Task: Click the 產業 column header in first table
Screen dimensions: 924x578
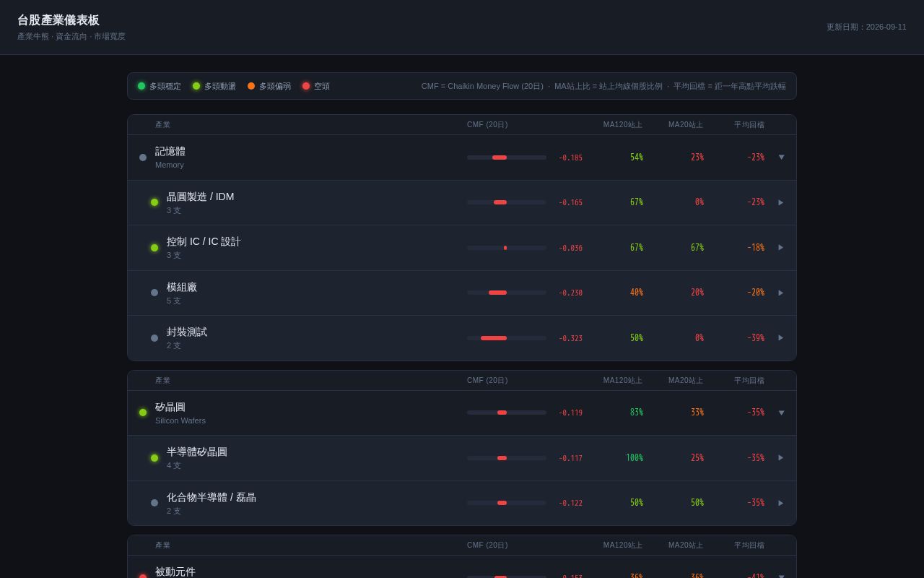Action: point(163,125)
